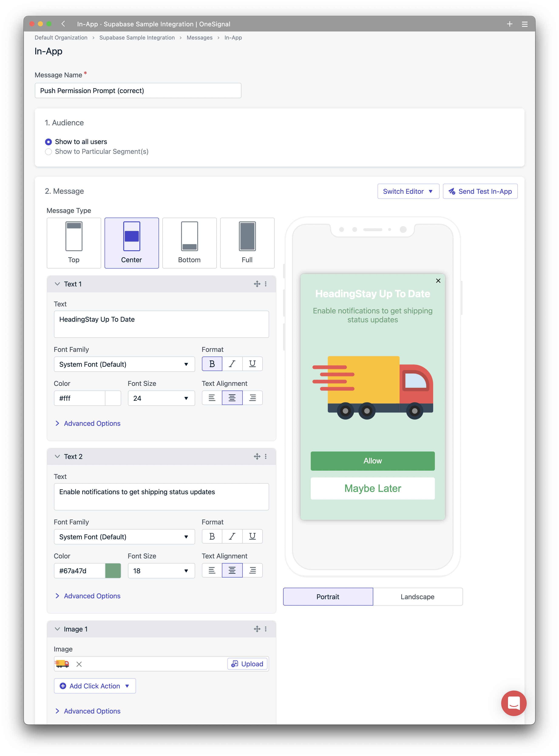Choose the Bottom message type
Viewport: 559px width, 756px height.
click(190, 243)
